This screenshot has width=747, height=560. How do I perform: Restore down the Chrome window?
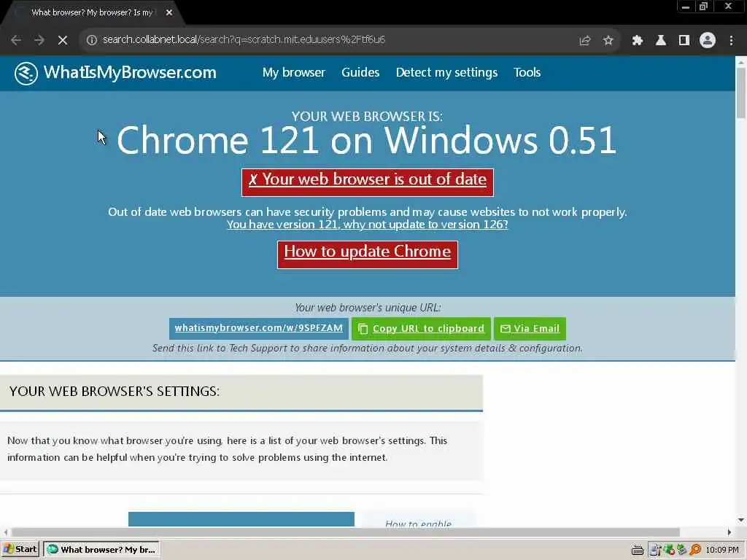click(x=703, y=7)
